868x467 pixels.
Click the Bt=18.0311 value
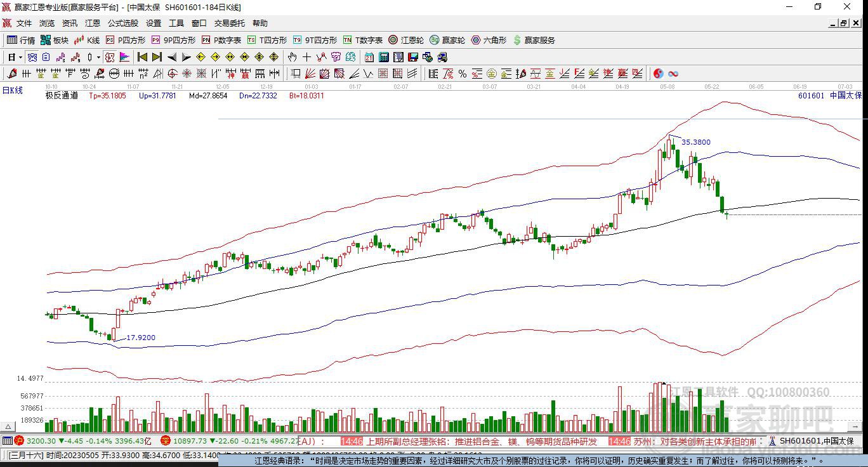click(x=306, y=96)
